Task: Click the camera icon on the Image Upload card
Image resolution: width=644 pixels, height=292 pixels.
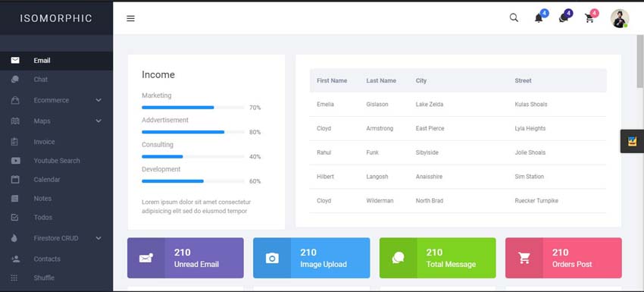Action: (x=272, y=258)
